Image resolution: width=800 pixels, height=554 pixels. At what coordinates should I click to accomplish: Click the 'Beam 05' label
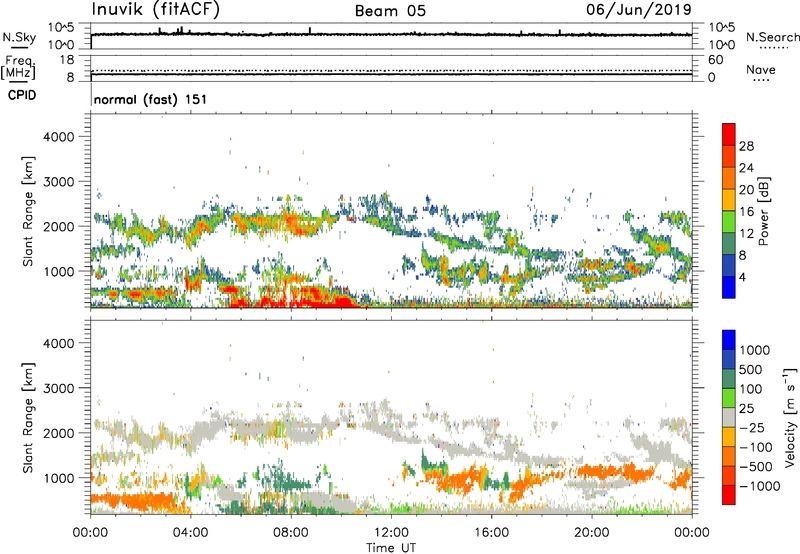tap(390, 11)
